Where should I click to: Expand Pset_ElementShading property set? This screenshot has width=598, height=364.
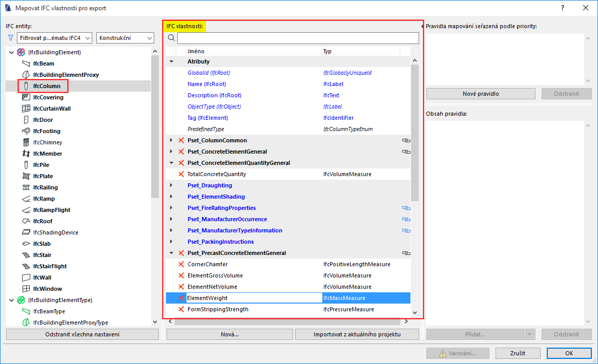coord(171,197)
